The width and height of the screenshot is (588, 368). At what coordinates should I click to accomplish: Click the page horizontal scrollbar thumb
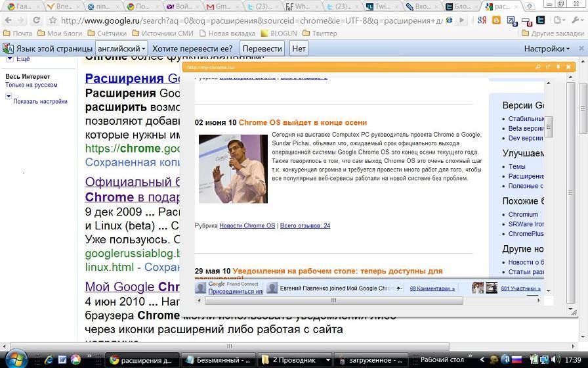click(230, 346)
